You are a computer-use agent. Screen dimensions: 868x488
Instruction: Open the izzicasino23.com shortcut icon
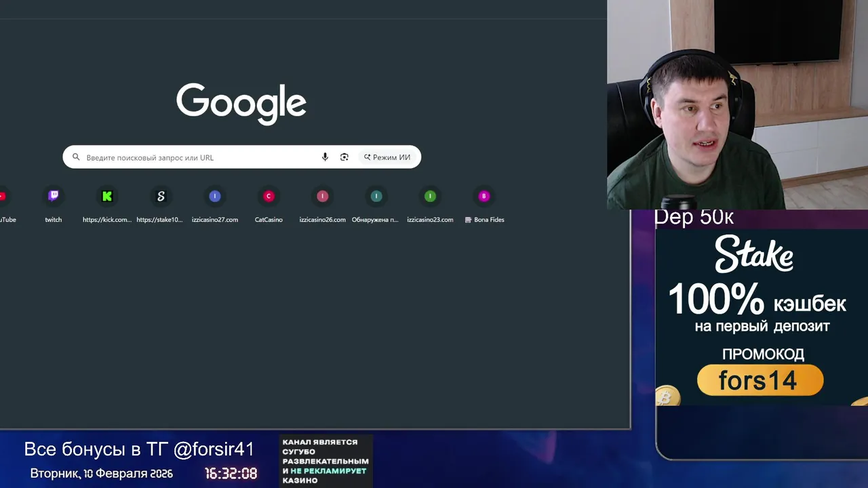(x=430, y=196)
